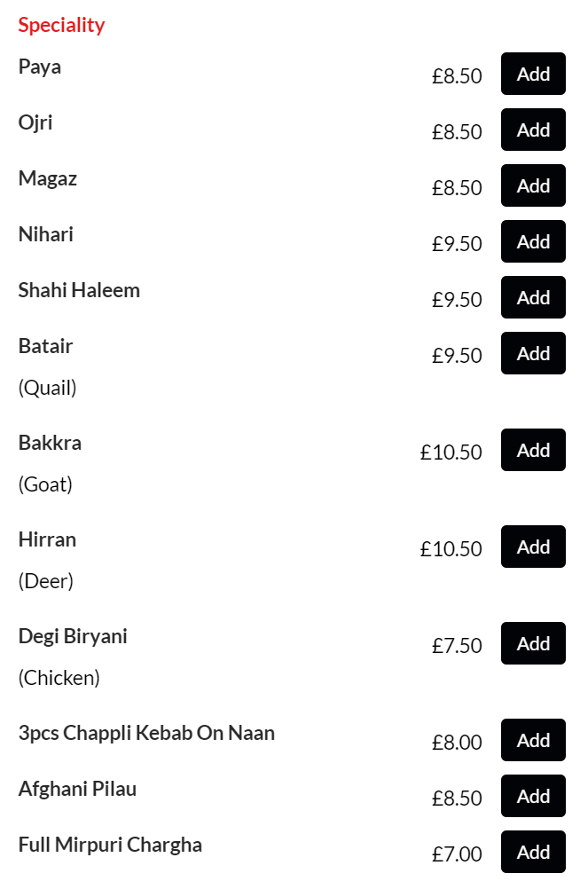Select the Shahi Haleem item title

[79, 290]
